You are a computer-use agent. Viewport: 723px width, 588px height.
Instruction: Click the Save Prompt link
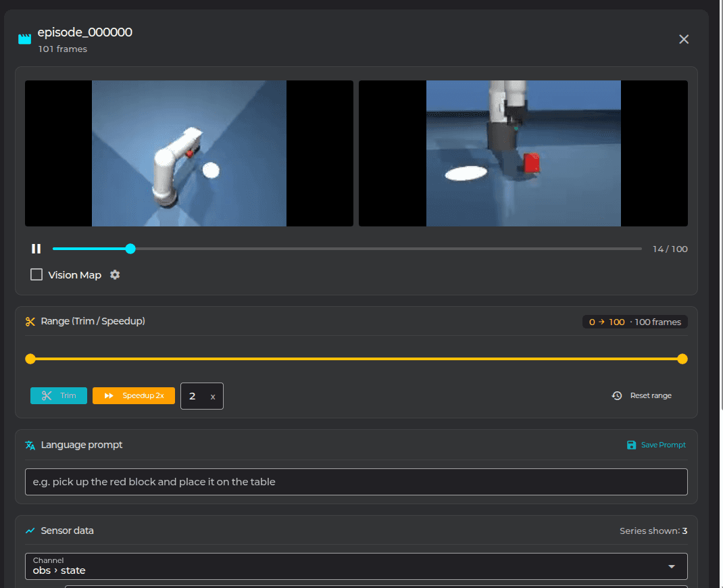657,445
